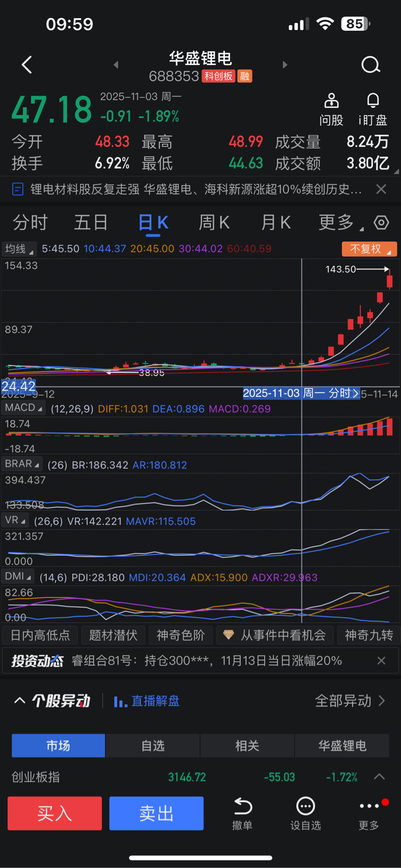Collapse 个股异动 with the up chevron
401x868 pixels.
coord(20,701)
